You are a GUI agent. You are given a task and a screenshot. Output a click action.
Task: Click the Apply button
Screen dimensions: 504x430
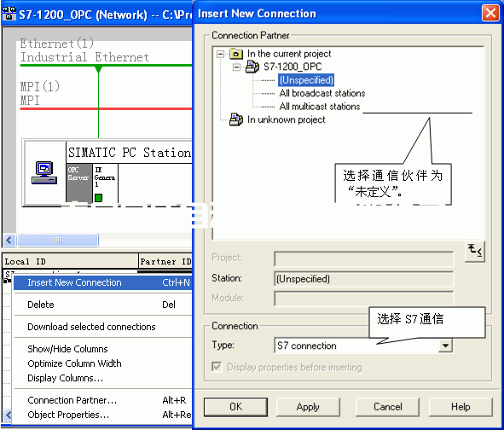click(308, 407)
